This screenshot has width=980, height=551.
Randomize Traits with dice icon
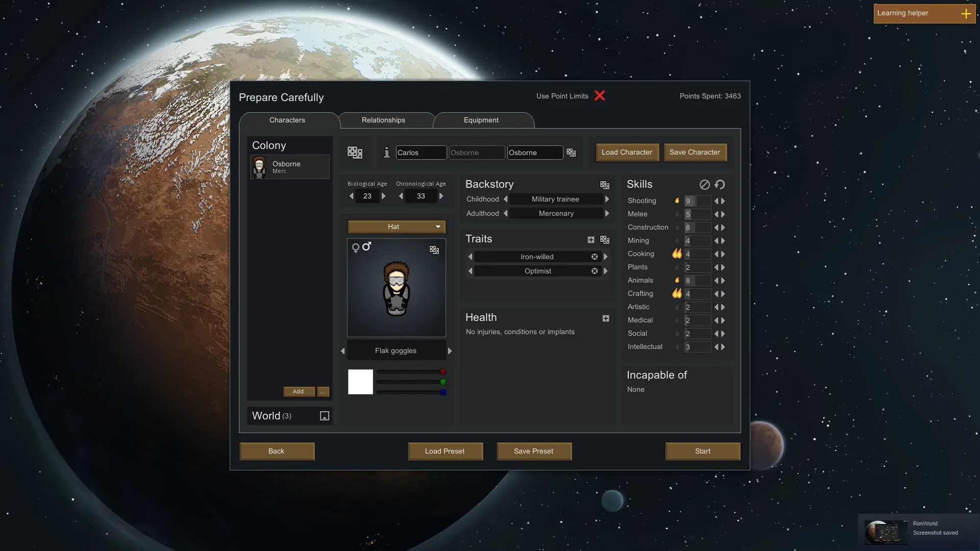click(x=605, y=240)
